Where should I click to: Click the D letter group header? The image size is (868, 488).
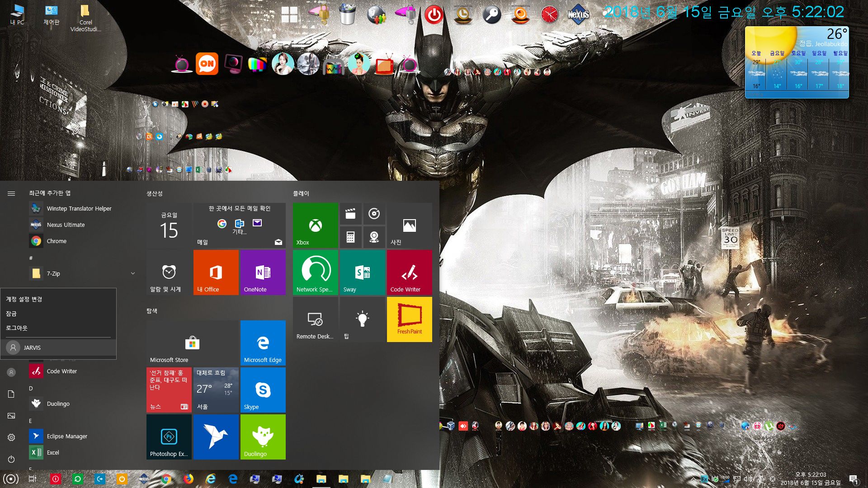[x=31, y=388]
